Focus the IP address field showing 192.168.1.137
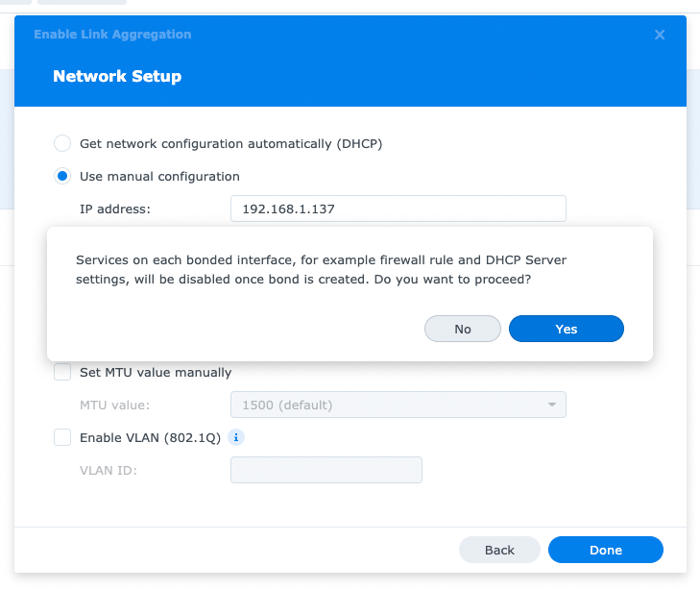Viewport: 700px width, 590px height. click(x=398, y=209)
